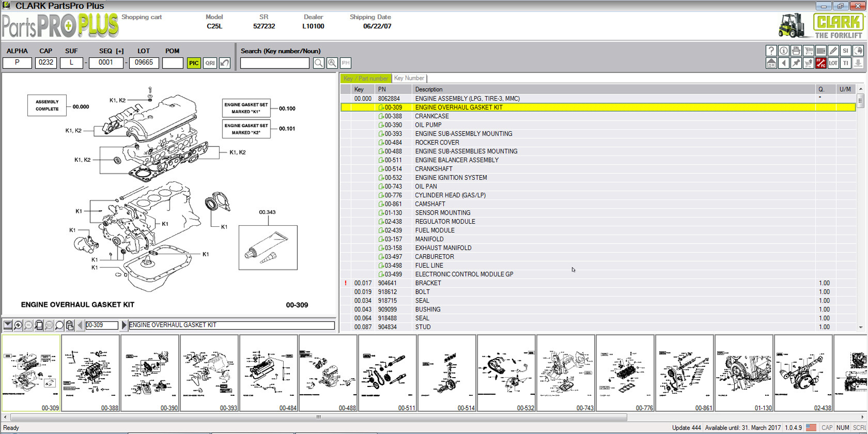Toggle the QRI button
The height and width of the screenshot is (434, 868).
[x=210, y=63]
